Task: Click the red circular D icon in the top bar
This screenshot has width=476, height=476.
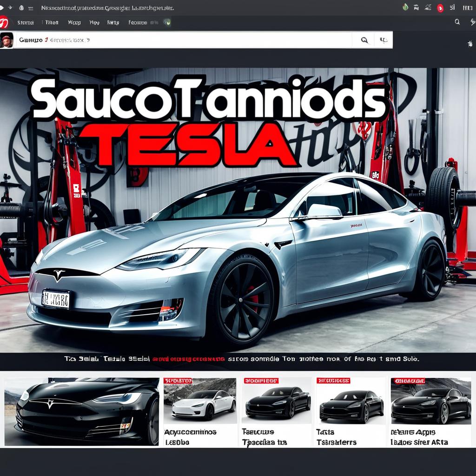Action: click(x=440, y=8)
